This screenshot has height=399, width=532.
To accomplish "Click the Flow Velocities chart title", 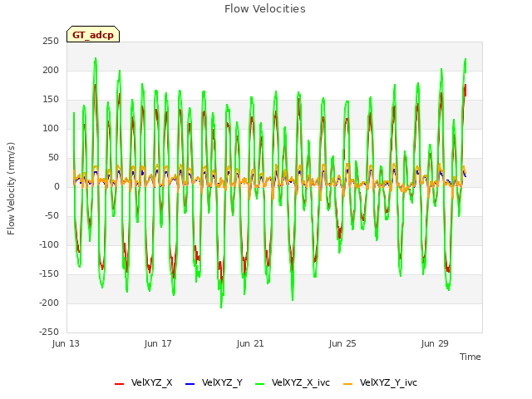I will (265, 9).
